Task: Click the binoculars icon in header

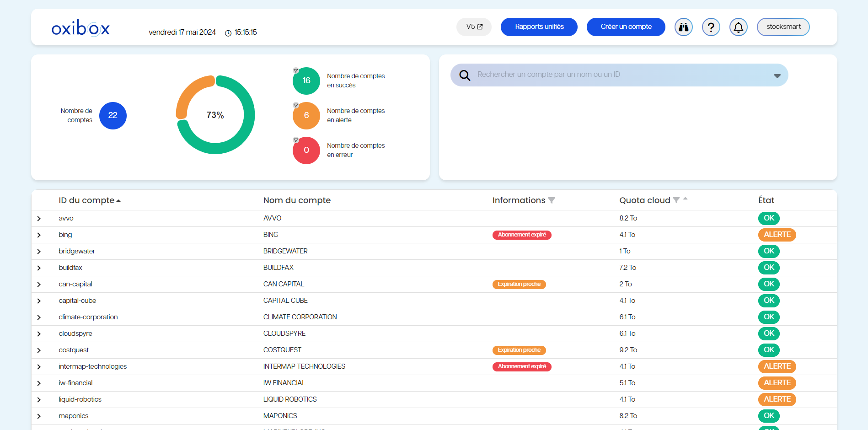Action: (683, 27)
